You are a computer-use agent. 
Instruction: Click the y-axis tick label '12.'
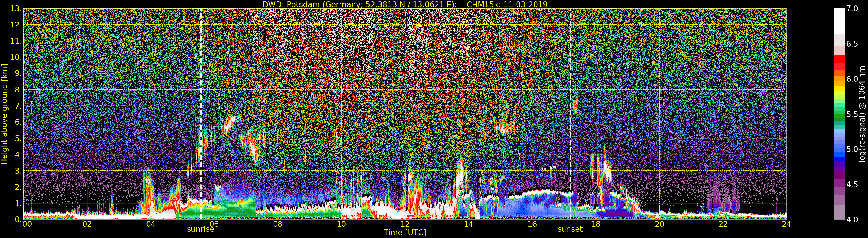pos(16,25)
